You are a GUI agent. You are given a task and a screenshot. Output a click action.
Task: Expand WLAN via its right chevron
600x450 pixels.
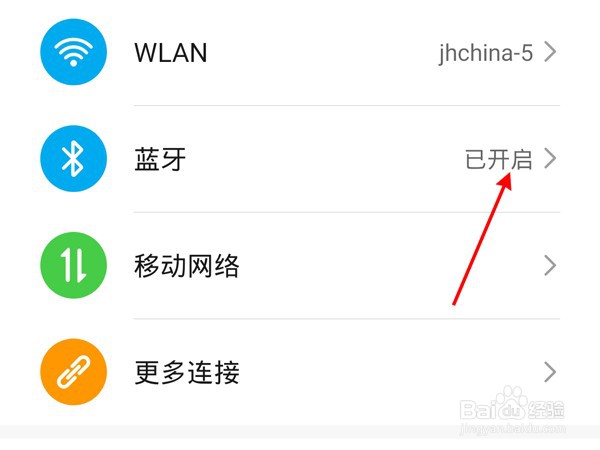tap(550, 52)
